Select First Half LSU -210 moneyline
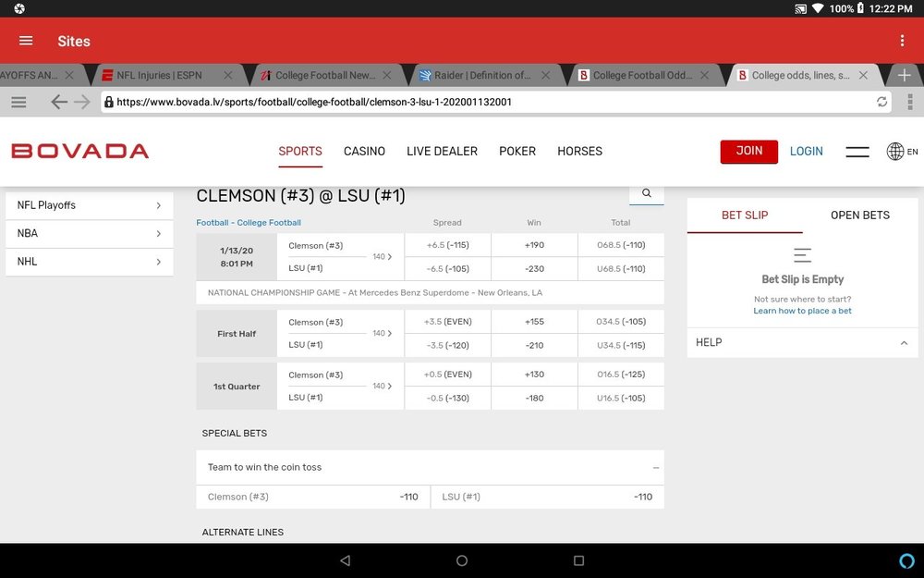Screen dimensions: 924x578 [534, 346]
